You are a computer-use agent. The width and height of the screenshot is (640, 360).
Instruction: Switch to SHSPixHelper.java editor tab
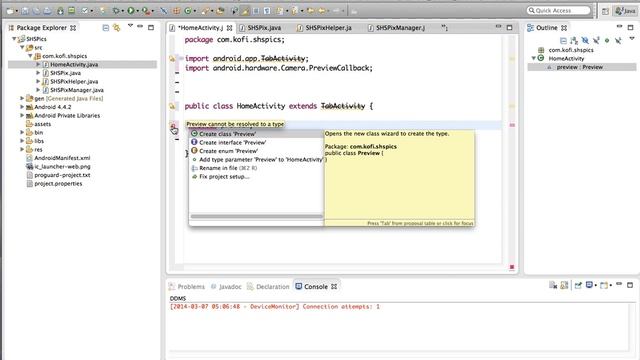click(x=324, y=28)
